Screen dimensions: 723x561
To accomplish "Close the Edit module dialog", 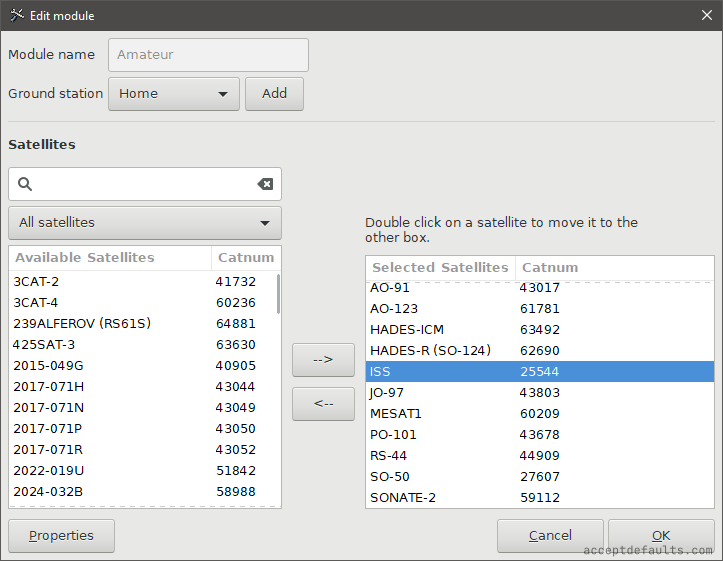I will 707,15.
